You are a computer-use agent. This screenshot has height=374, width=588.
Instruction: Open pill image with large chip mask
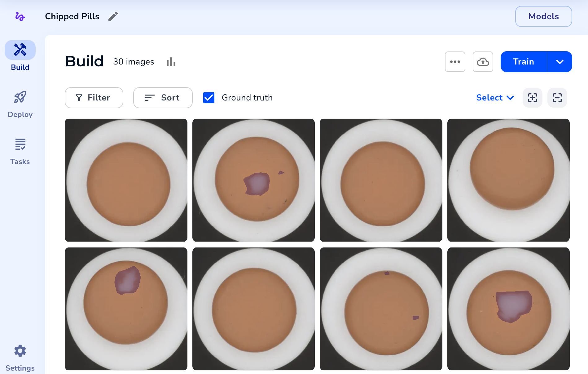click(508, 309)
